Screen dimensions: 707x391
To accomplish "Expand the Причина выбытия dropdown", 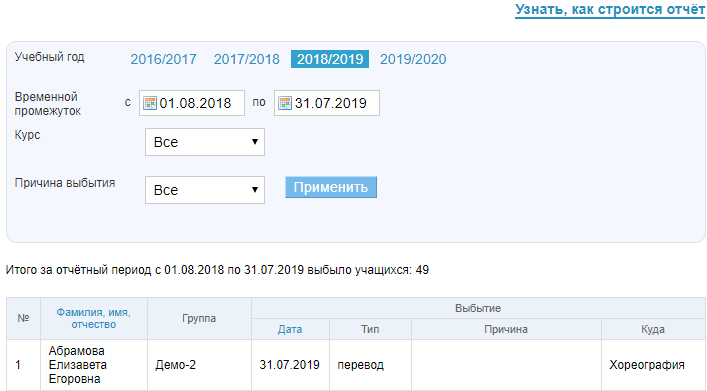I will (205, 190).
